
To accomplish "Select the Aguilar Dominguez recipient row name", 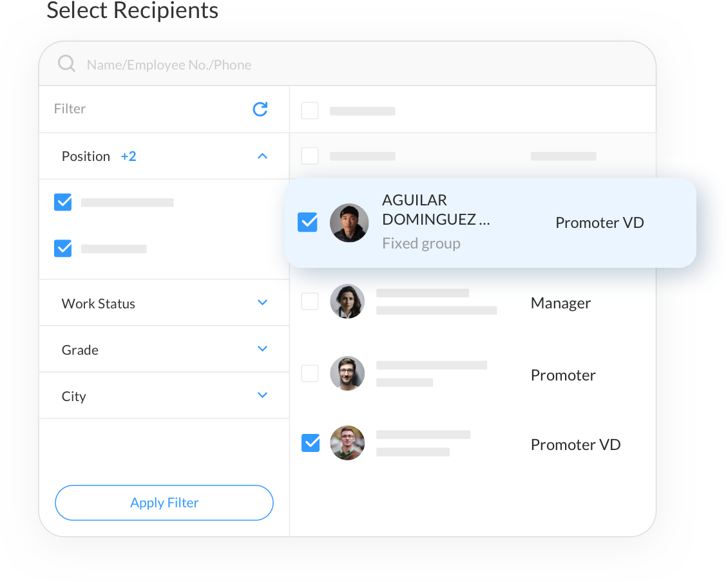I will coord(436,209).
